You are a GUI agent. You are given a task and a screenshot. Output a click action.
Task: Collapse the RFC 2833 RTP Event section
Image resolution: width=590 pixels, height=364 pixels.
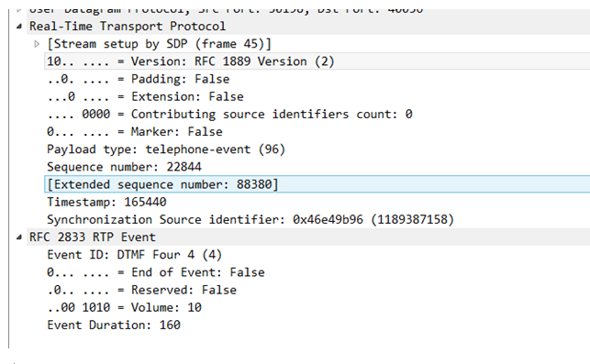19,237
